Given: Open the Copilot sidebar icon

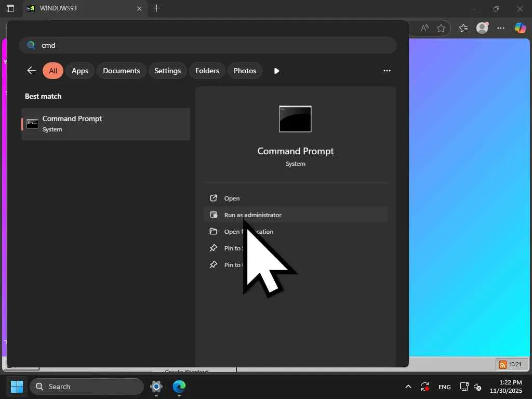Looking at the screenshot, I should (x=520, y=28).
